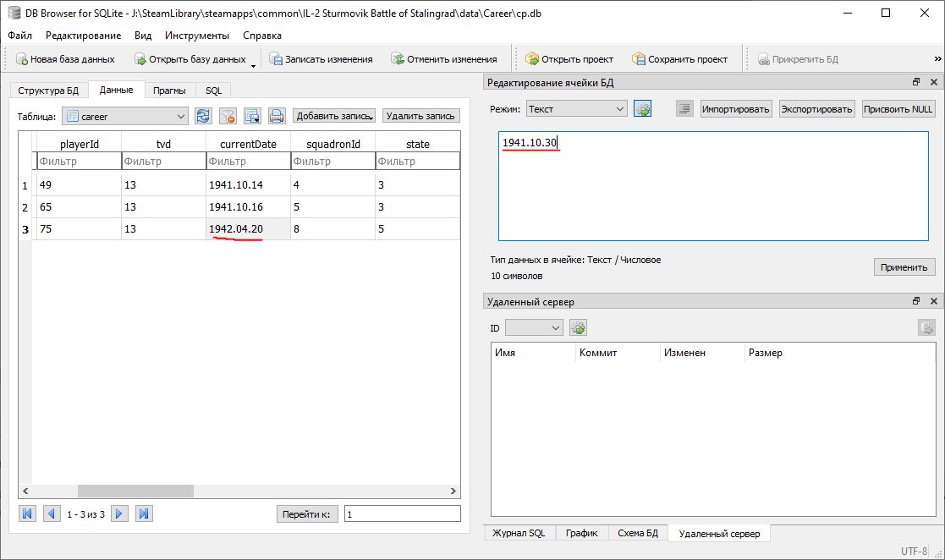Open the career table dropdown

[124, 117]
